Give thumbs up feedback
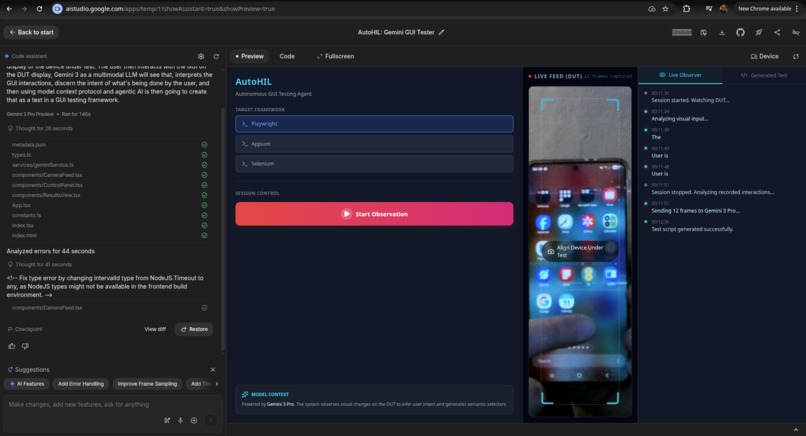The width and height of the screenshot is (806, 436). (x=12, y=346)
